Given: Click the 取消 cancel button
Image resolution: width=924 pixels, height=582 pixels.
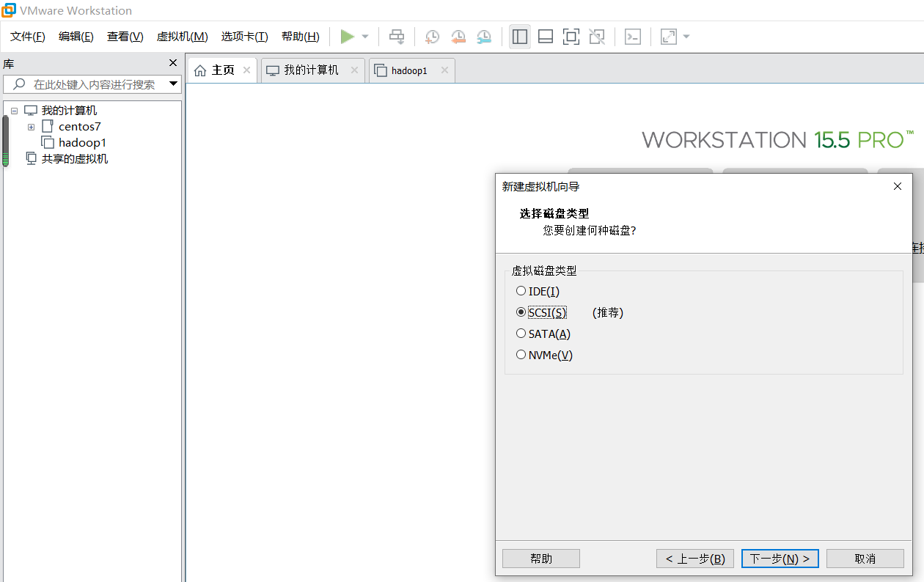Looking at the screenshot, I should pyautogui.click(x=865, y=559).
